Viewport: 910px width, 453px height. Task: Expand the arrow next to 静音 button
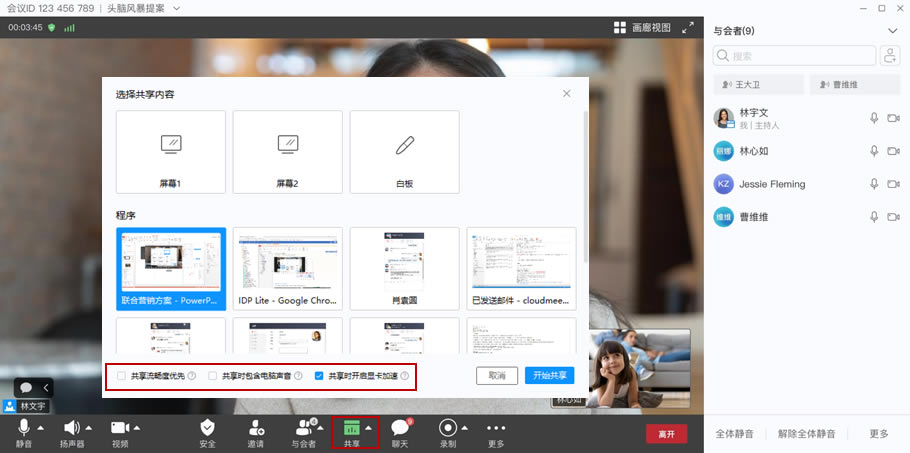[39, 427]
